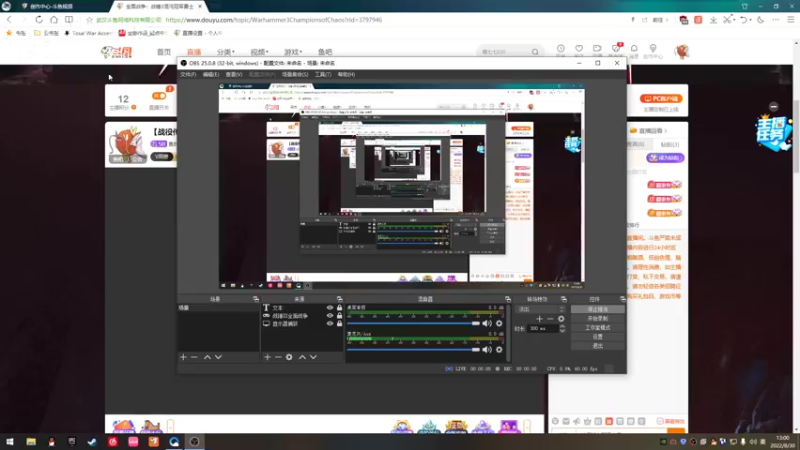Screen dimensions: 800x450
Task: Toggle lock on the game capture source
Action: (x=339, y=316)
